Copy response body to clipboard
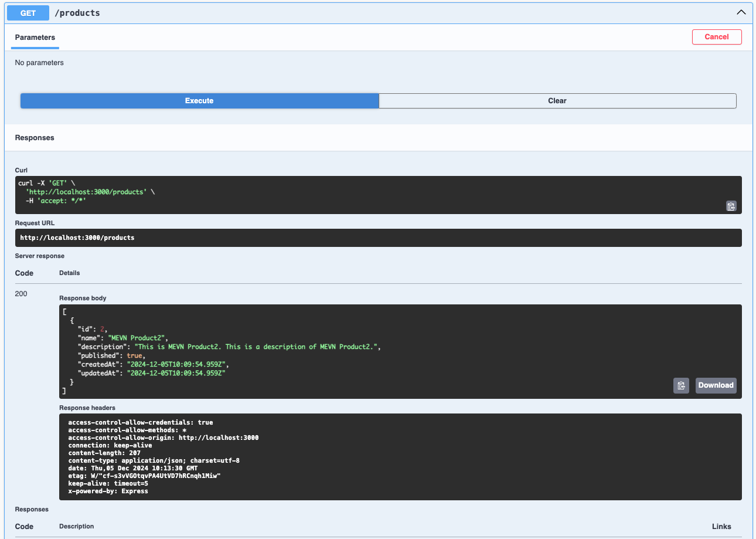Image resolution: width=756 pixels, height=539 pixels. click(681, 385)
